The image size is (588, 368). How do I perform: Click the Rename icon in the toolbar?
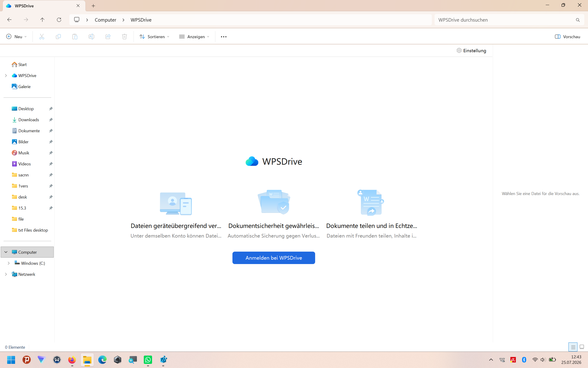pyautogui.click(x=91, y=37)
